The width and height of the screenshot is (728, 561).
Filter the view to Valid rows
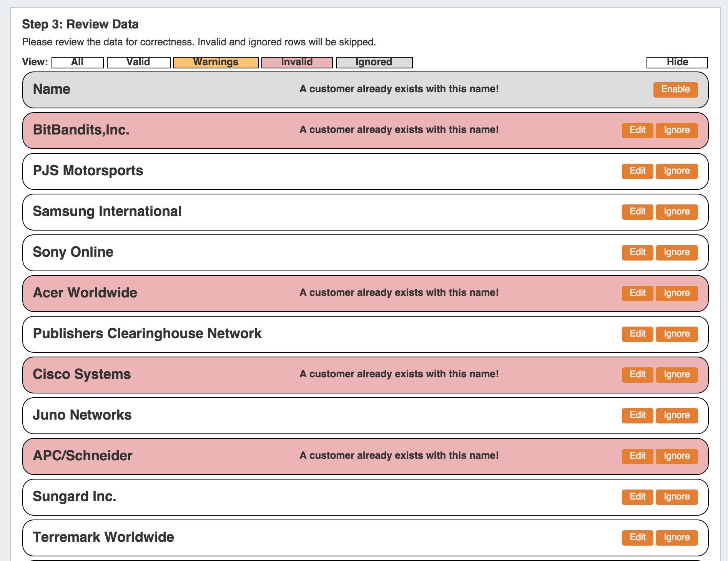point(138,62)
